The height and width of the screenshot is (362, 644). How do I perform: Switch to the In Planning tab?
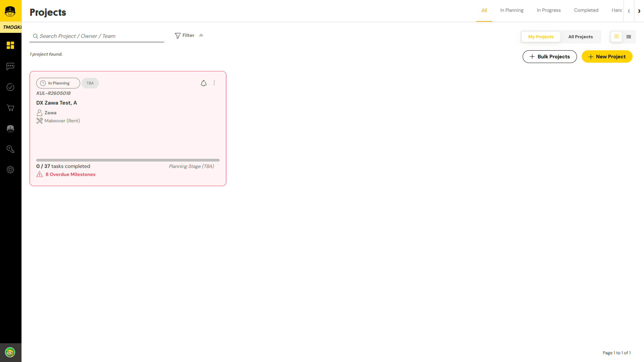tap(512, 10)
